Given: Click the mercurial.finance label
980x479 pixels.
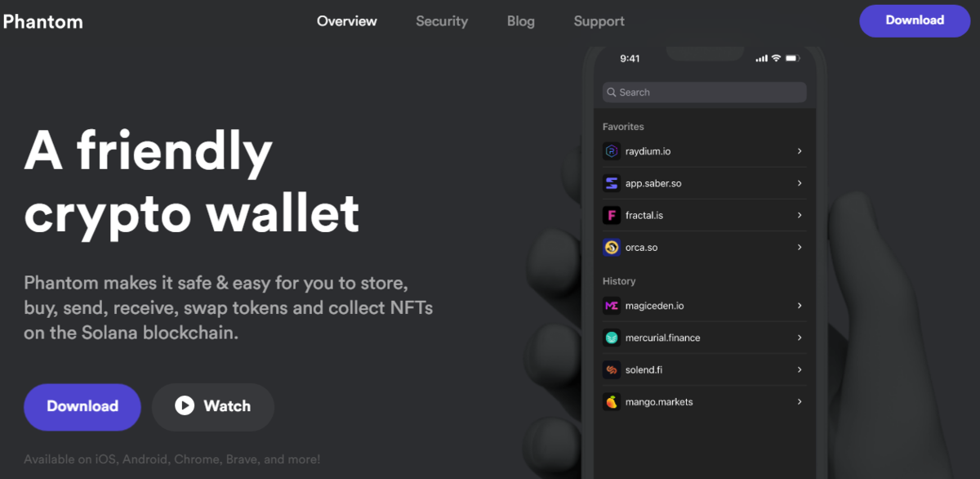Looking at the screenshot, I should click(663, 338).
